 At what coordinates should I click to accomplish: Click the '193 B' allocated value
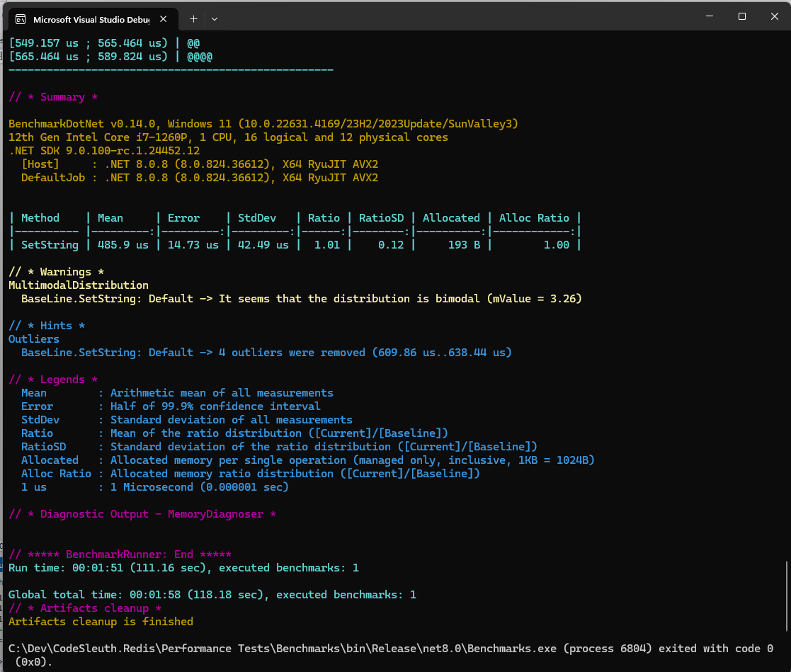(464, 245)
